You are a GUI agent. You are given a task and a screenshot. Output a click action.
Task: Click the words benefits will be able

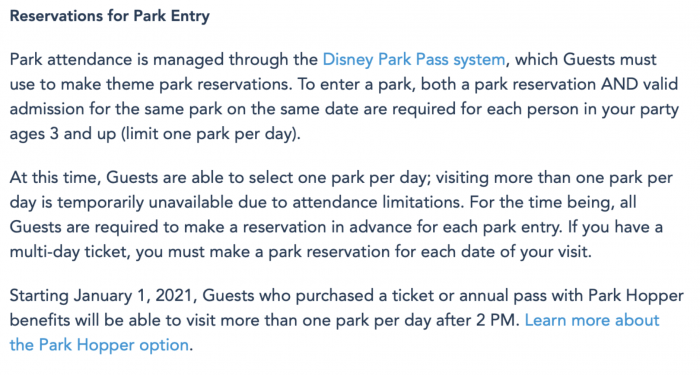click(89, 321)
